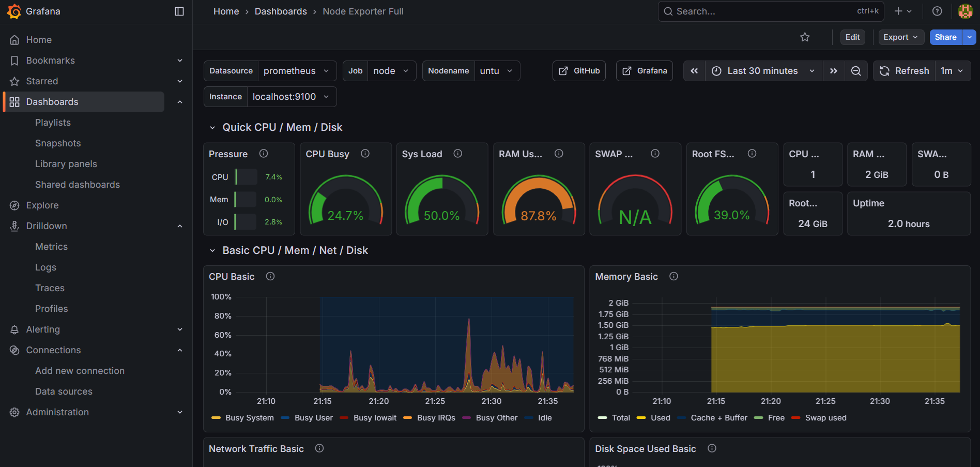Collapse the Quick CPU / Mem / Disk row
This screenshot has width=980, height=467.
[x=212, y=127]
